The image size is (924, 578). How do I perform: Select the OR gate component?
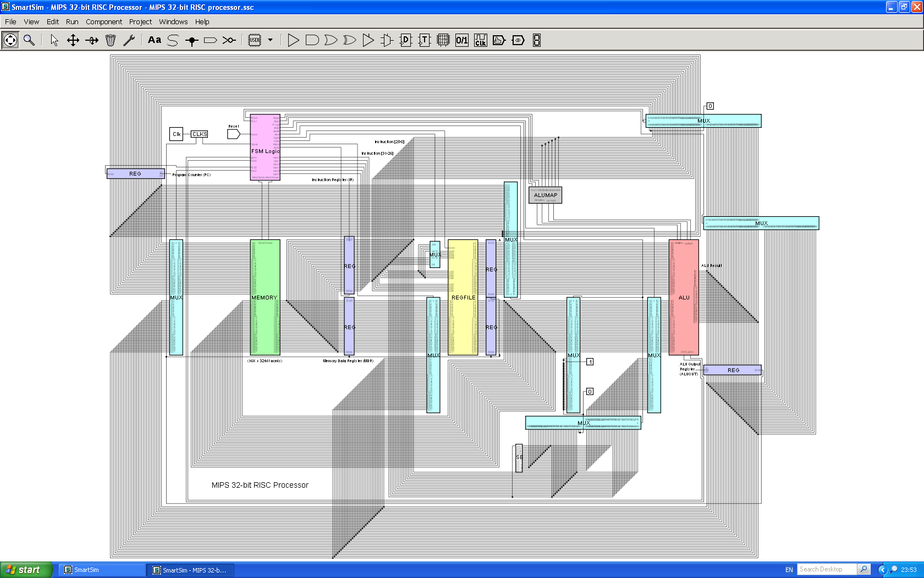(331, 40)
